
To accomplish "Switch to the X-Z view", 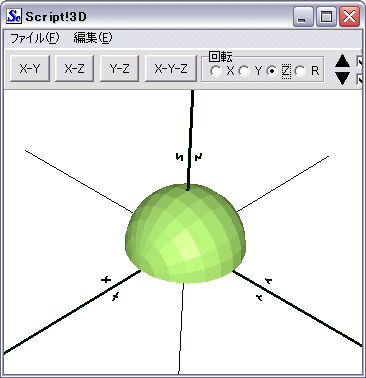I will [x=74, y=69].
